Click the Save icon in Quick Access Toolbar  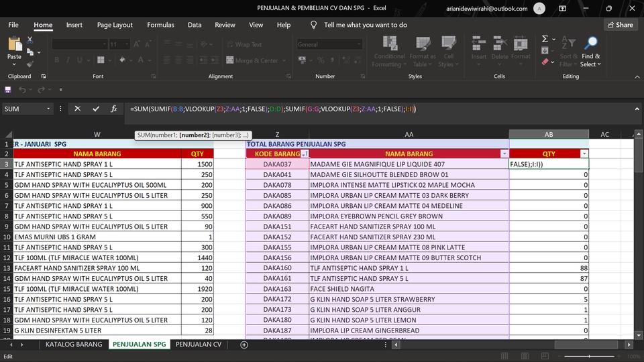pyautogui.click(x=8, y=89)
